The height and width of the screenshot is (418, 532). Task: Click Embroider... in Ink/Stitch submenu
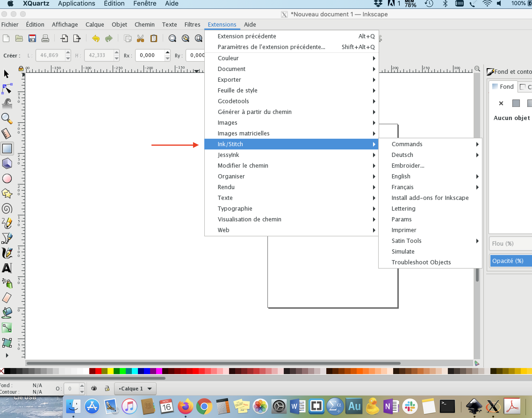(x=430, y=166)
